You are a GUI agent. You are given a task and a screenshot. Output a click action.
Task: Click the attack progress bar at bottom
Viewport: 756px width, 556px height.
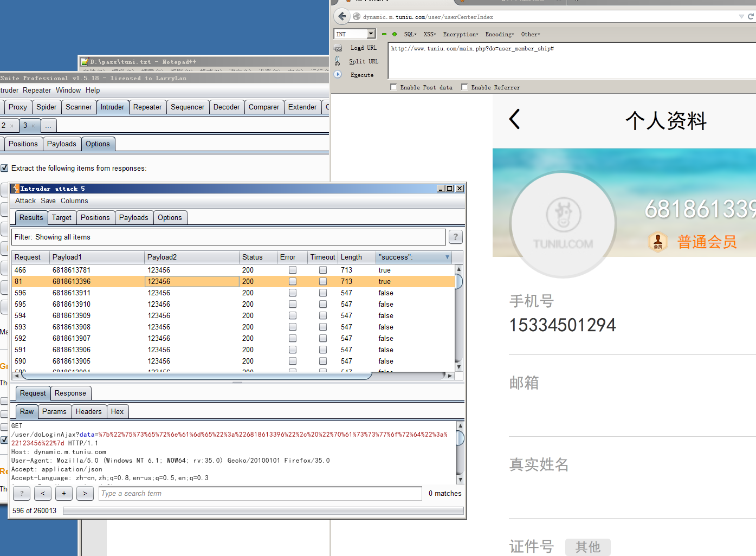263,510
